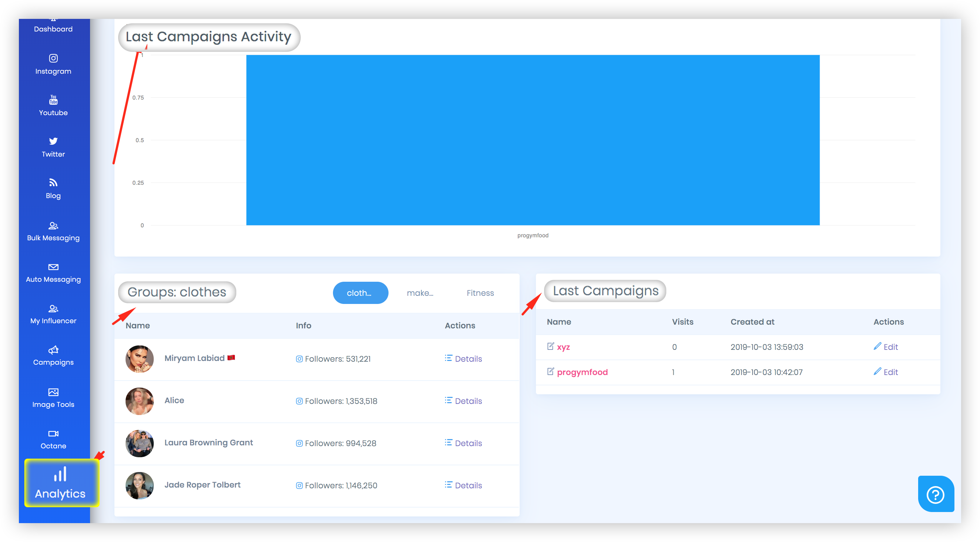The height and width of the screenshot is (542, 980).
Task: Click 2019-10-03 10:42:07 created date
Action: tap(766, 372)
